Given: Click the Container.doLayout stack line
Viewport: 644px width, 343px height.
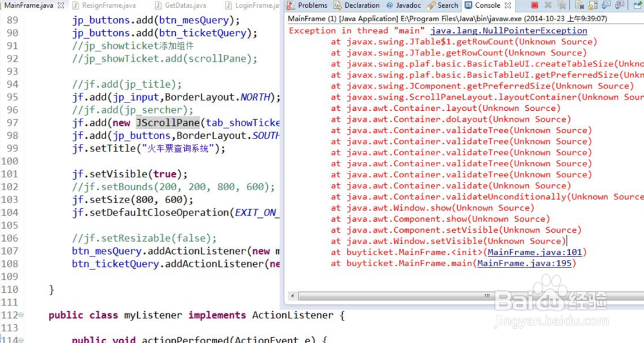Looking at the screenshot, I should click(x=451, y=119).
